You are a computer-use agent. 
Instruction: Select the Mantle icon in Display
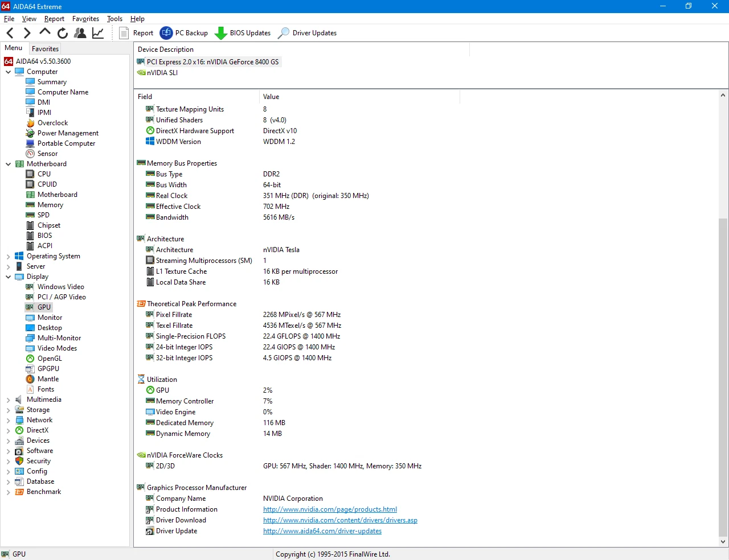point(30,379)
